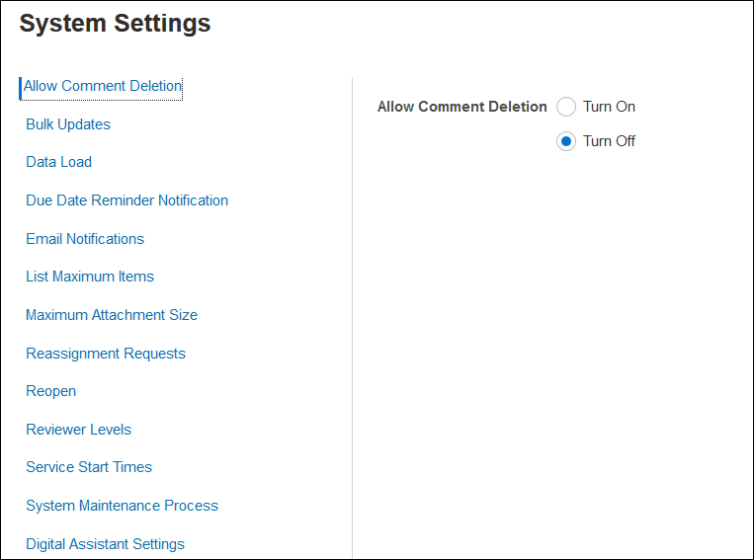Go to Reassignment Requests

coord(106,354)
